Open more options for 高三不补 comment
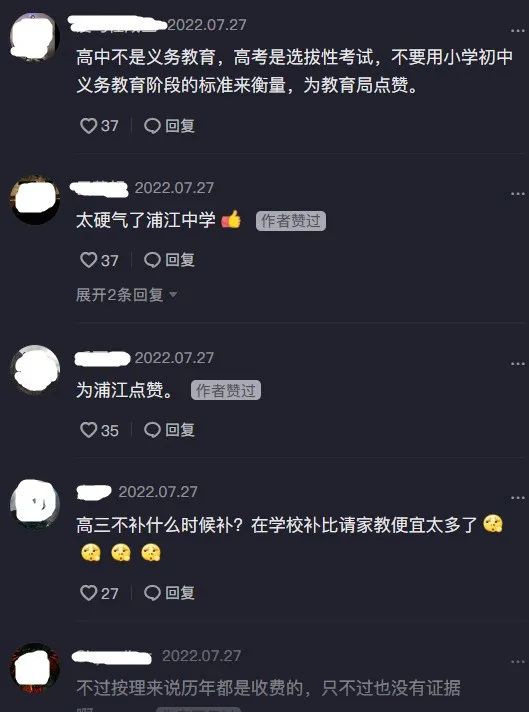The height and width of the screenshot is (712, 529). pyautogui.click(x=518, y=498)
